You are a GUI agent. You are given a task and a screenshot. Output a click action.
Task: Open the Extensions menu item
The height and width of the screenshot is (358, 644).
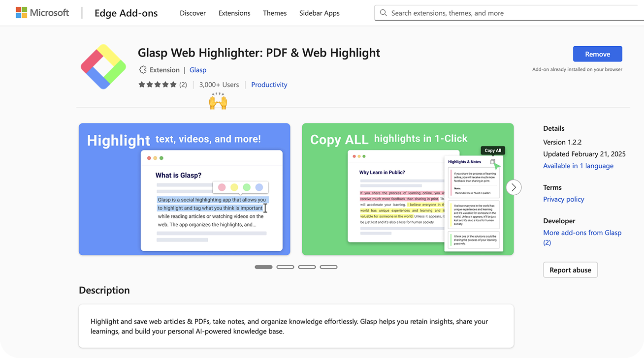click(x=234, y=13)
